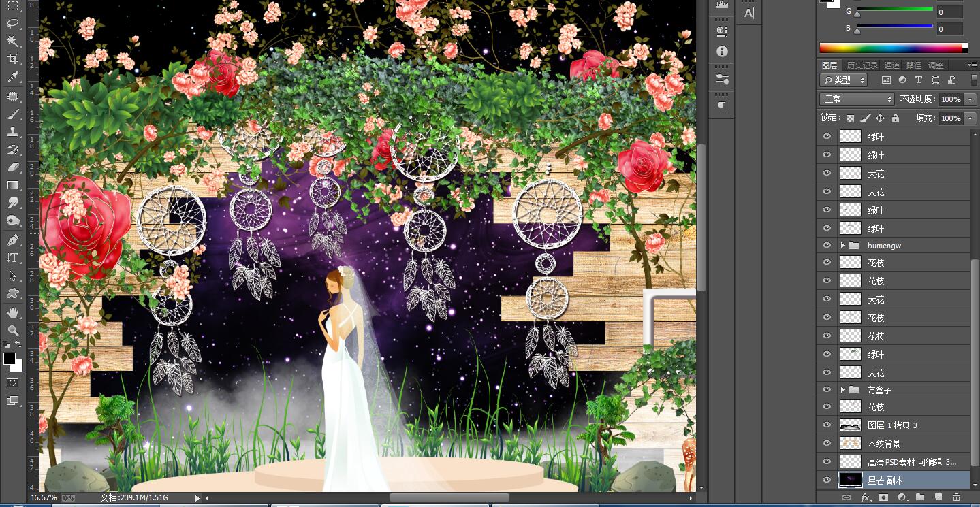Lock transparent pixels
This screenshot has width=980, height=507.
pos(851,118)
